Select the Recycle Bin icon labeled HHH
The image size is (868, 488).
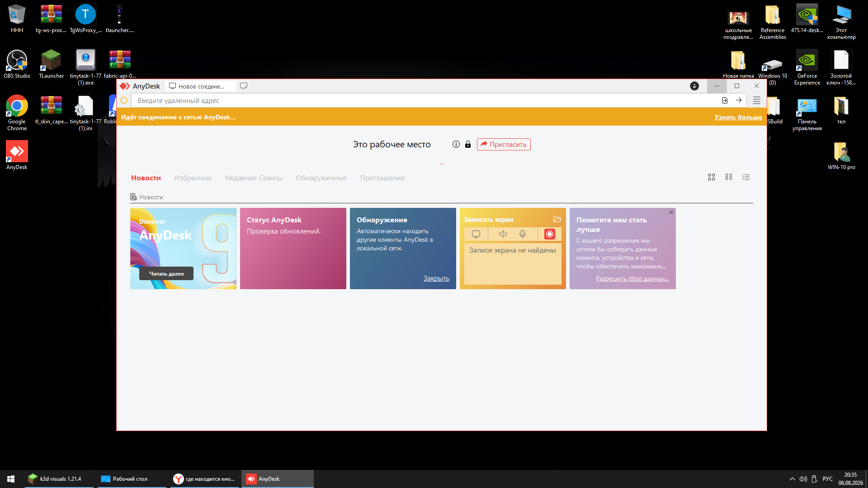[17, 19]
